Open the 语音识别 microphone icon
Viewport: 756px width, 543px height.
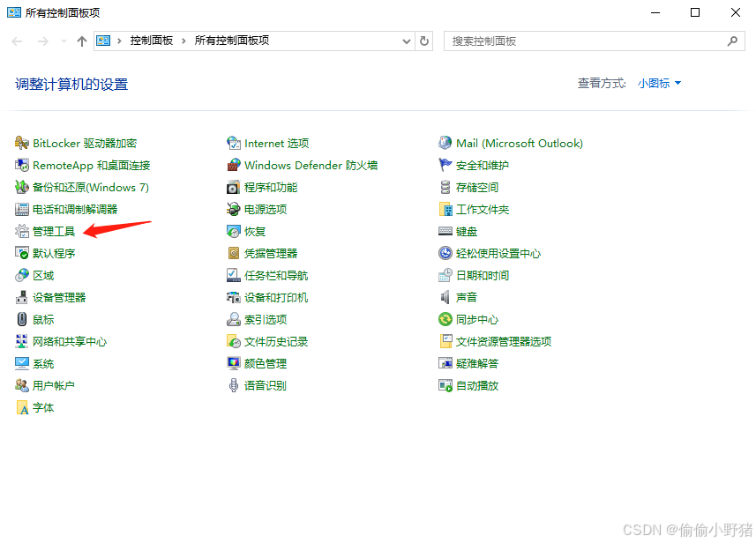pyautogui.click(x=234, y=385)
